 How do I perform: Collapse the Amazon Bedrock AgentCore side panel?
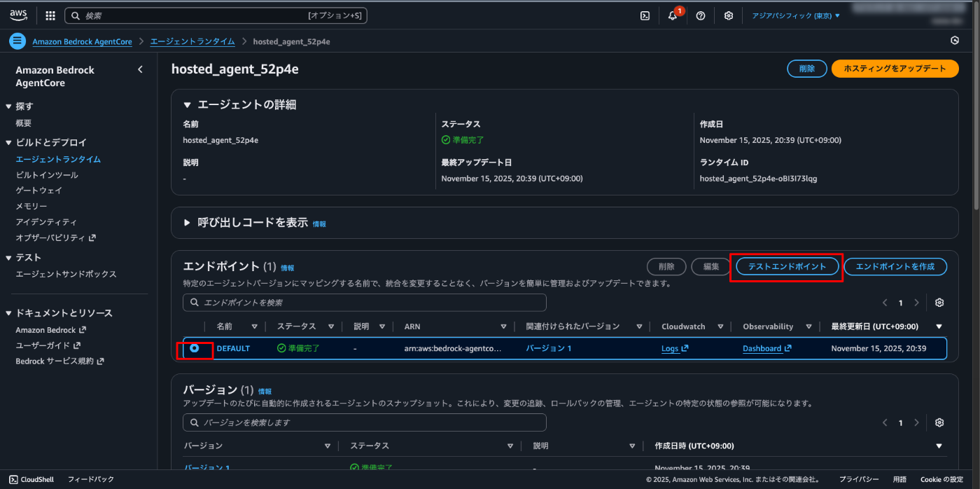point(140,69)
